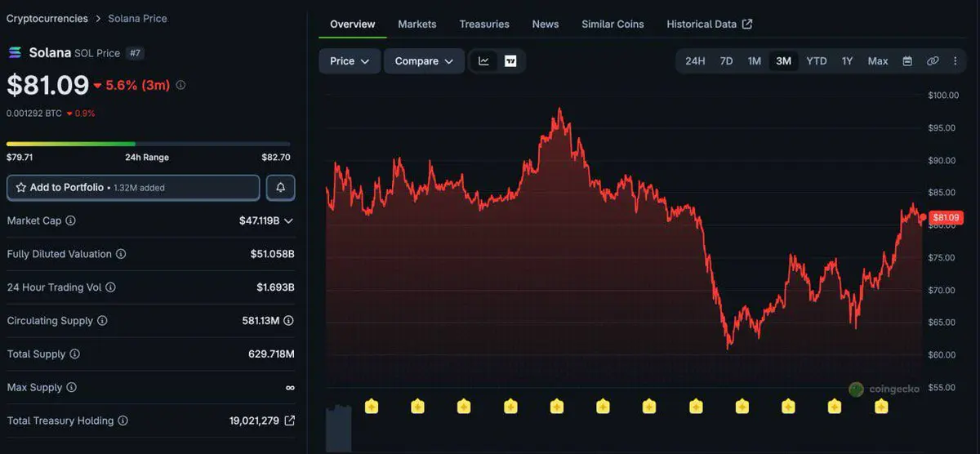The height and width of the screenshot is (454, 980).
Task: Click the $1.693B trading volume value
Action: [276, 287]
